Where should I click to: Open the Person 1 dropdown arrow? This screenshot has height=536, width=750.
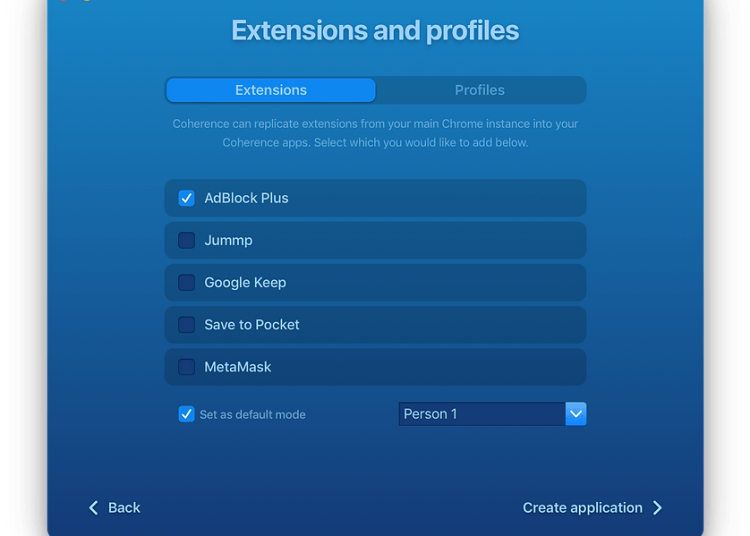coord(576,414)
